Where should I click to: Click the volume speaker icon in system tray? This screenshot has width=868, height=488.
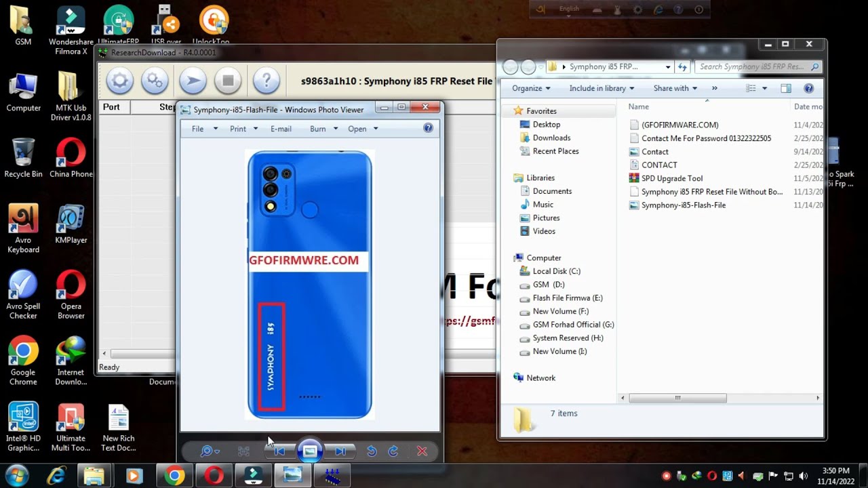pyautogui.click(x=804, y=476)
